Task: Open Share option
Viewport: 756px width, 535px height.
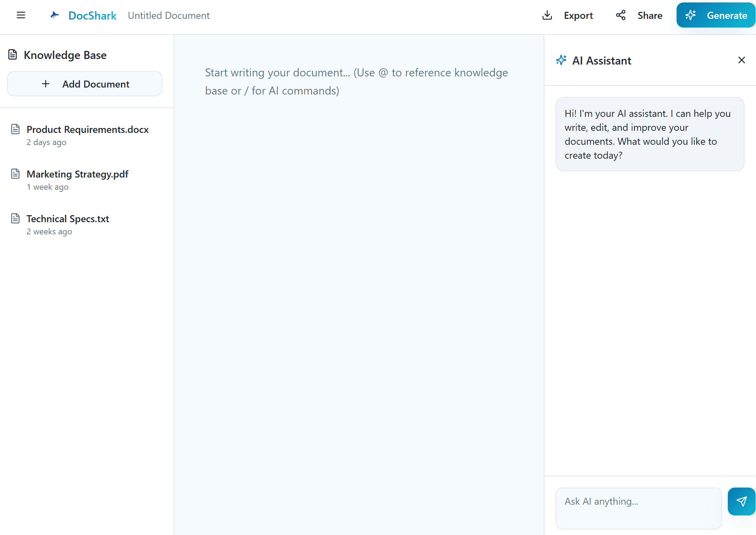Action: click(639, 15)
